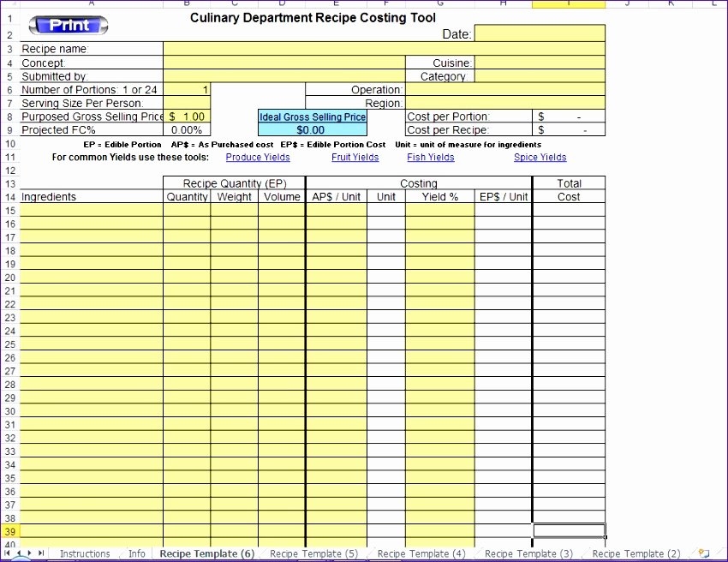The image size is (728, 562).
Task: Select row 39 header
Action: (10, 531)
